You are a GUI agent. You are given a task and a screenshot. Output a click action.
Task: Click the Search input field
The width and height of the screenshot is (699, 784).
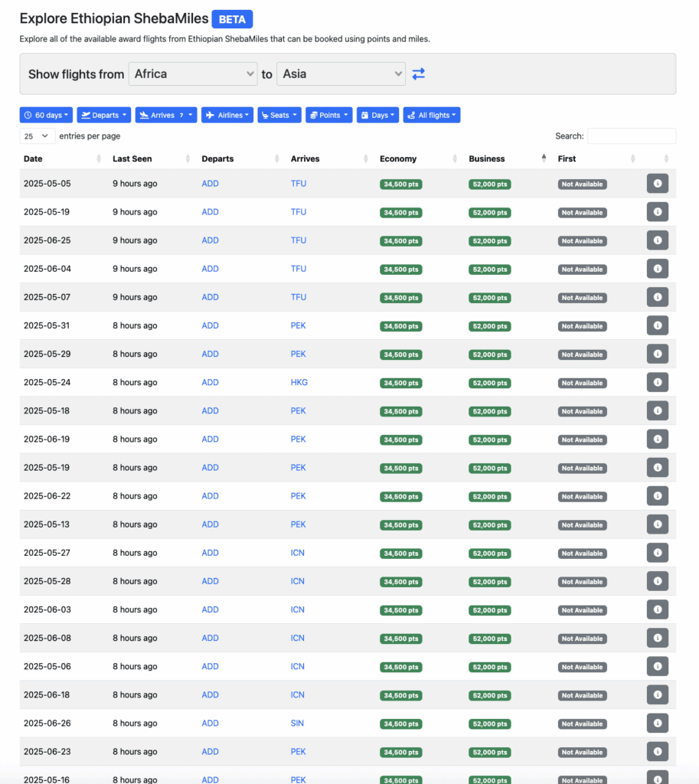[631, 136]
